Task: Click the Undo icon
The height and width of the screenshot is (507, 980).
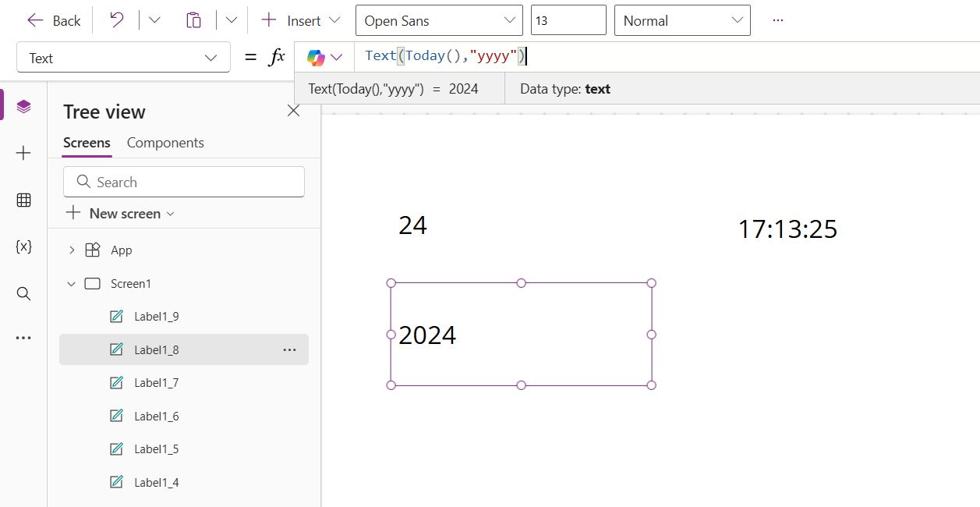Action: [x=115, y=19]
